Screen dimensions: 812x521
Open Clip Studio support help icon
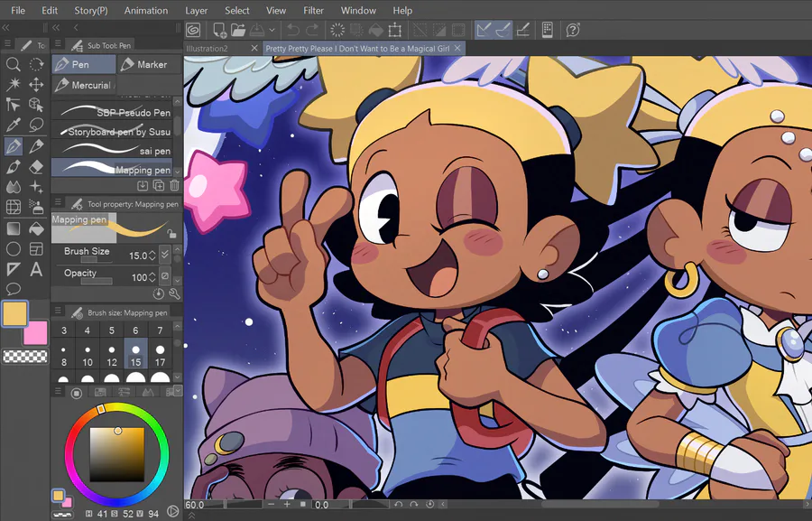pos(573,30)
